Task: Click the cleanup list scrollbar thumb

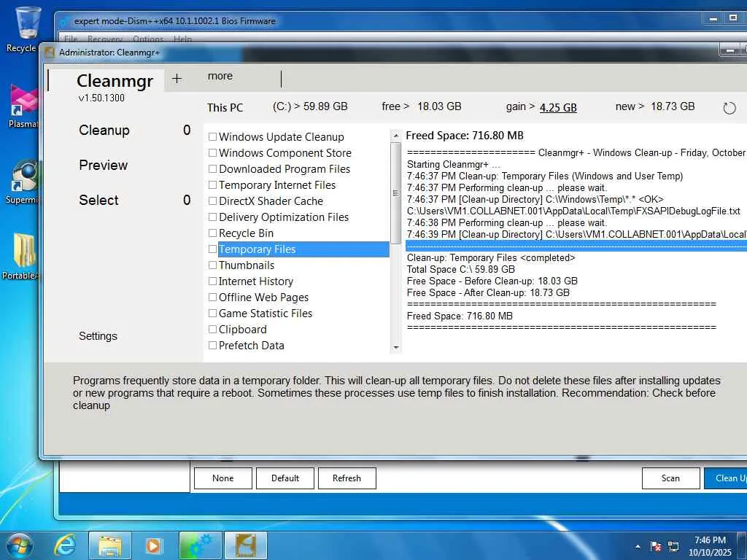Action: pyautogui.click(x=395, y=192)
